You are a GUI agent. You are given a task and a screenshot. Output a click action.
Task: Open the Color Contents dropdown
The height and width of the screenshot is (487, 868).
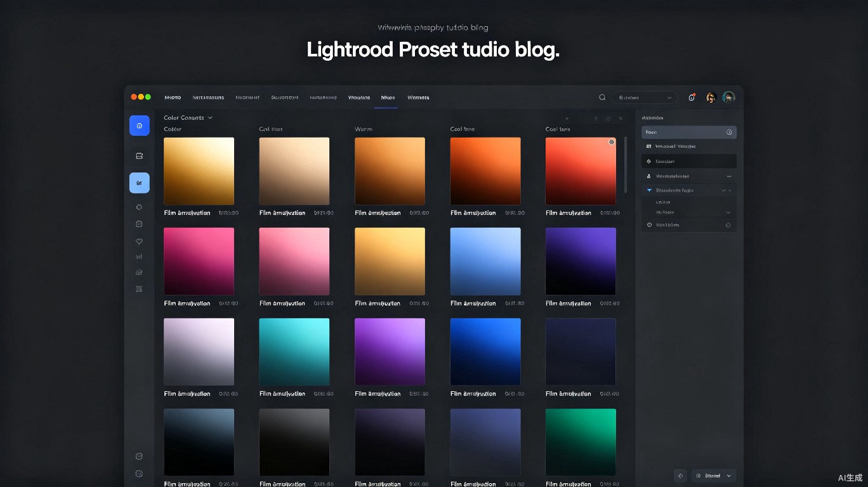188,118
